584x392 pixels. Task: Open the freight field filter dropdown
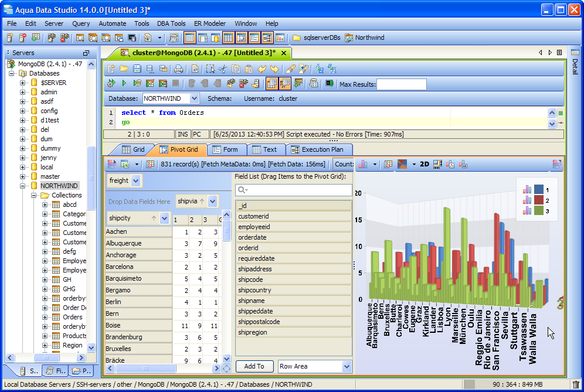[x=135, y=181]
